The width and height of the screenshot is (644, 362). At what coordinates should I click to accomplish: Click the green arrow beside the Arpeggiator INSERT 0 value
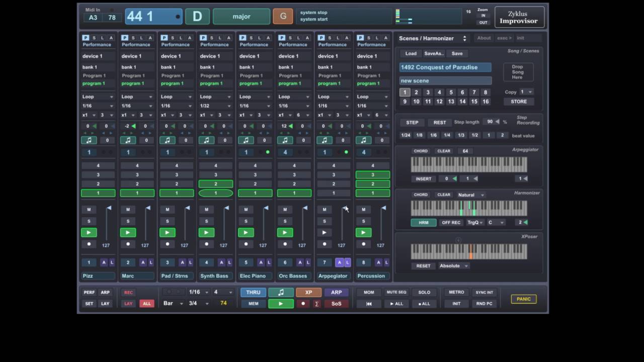pos(455,178)
